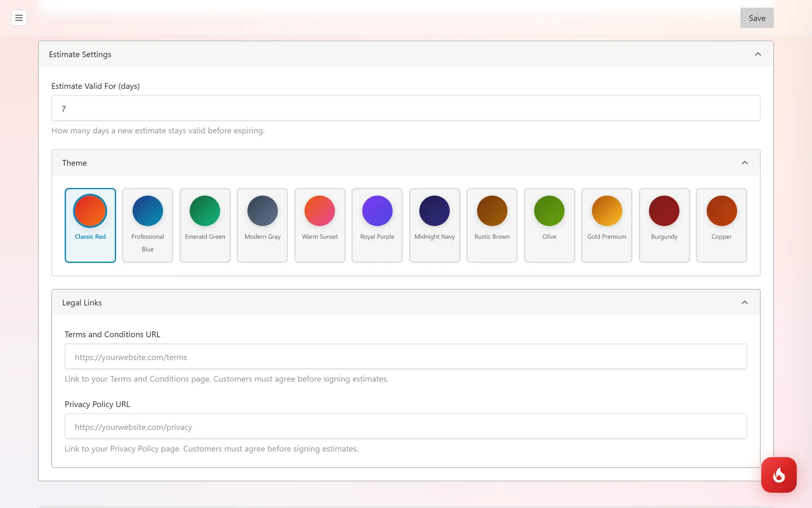This screenshot has width=812, height=508.
Task: Save the settings
Action: (x=757, y=18)
